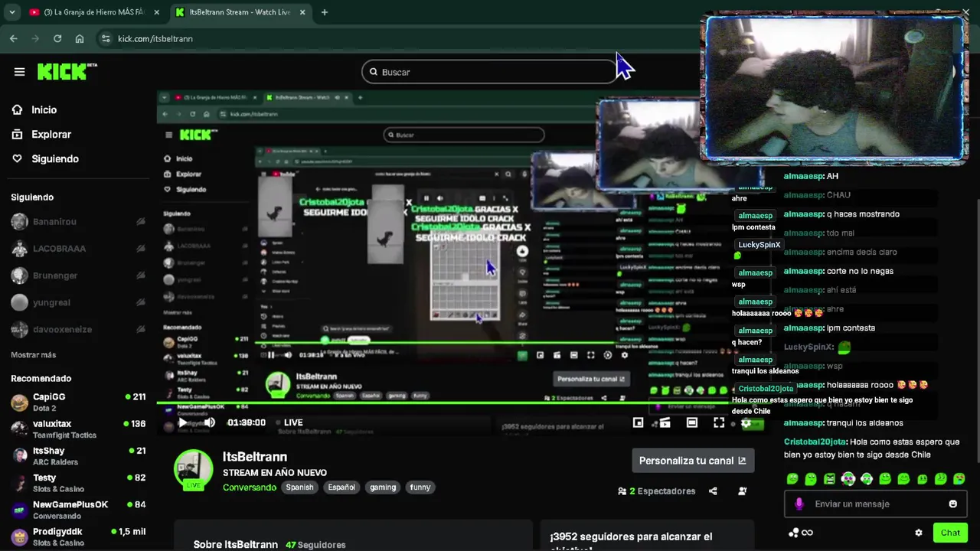Click Cristobal20jota username in chat
The height and width of the screenshot is (551, 980).
coord(815,442)
